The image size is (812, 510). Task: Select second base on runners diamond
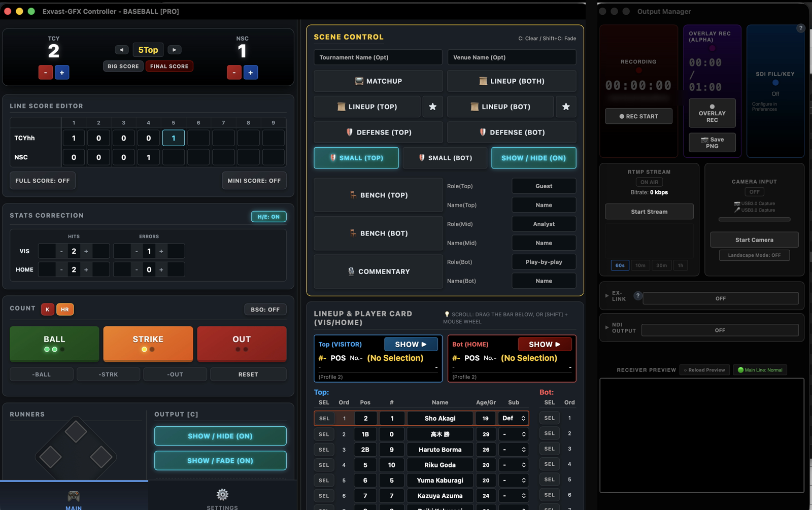(x=76, y=432)
